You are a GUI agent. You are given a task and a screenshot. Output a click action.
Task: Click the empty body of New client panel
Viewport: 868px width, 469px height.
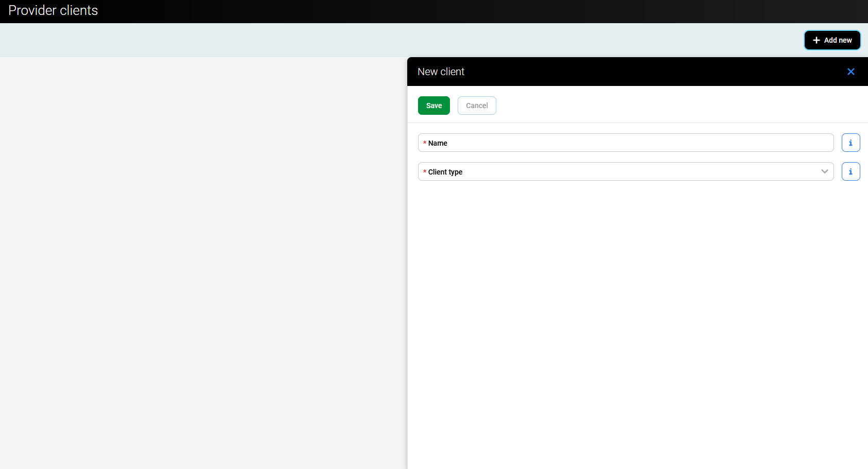click(x=637, y=319)
